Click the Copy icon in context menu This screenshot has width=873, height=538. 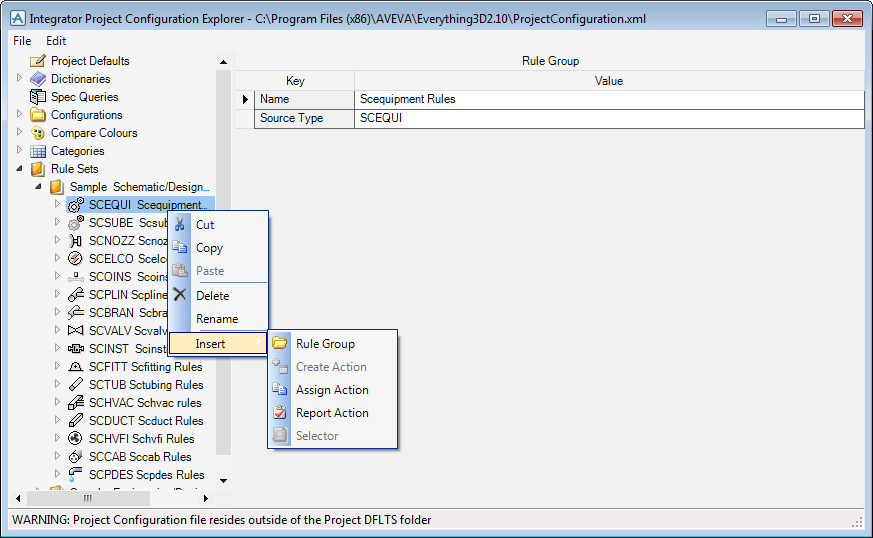[179, 247]
